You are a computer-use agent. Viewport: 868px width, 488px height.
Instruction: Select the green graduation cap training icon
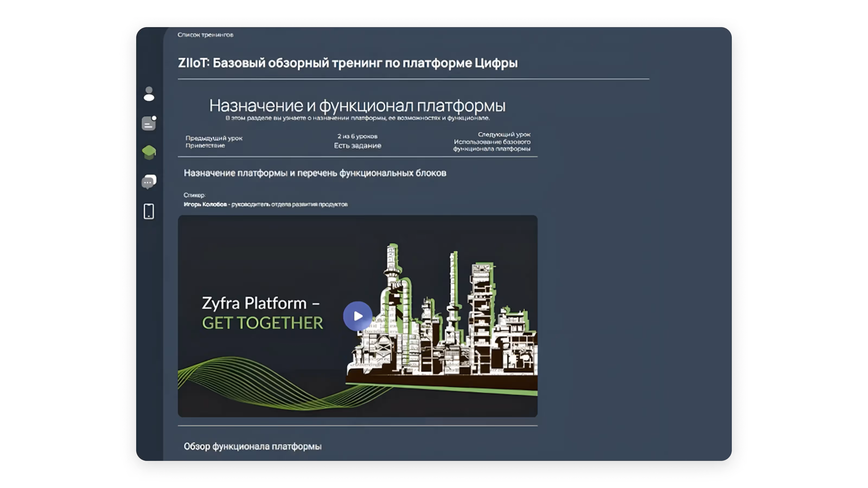[x=149, y=152]
